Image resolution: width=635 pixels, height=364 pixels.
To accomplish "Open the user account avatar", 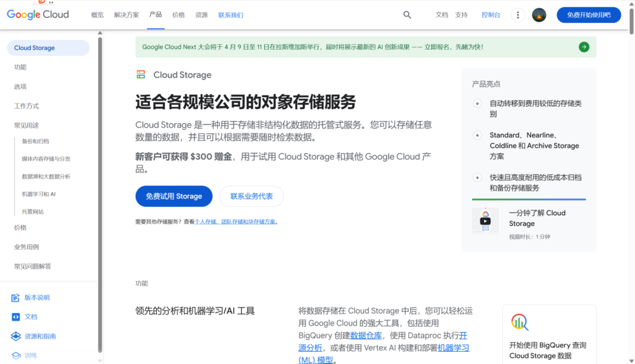I will (x=539, y=15).
